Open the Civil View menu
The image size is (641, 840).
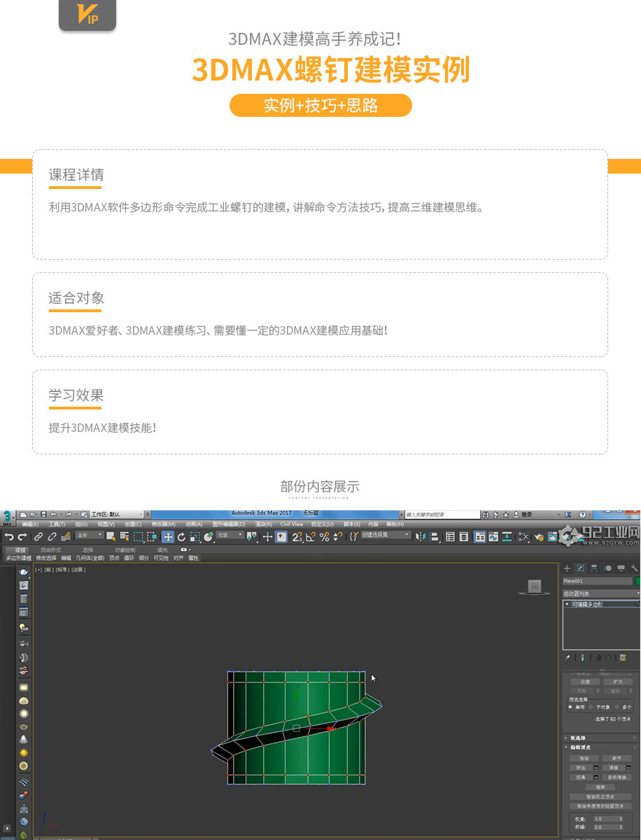(291, 524)
